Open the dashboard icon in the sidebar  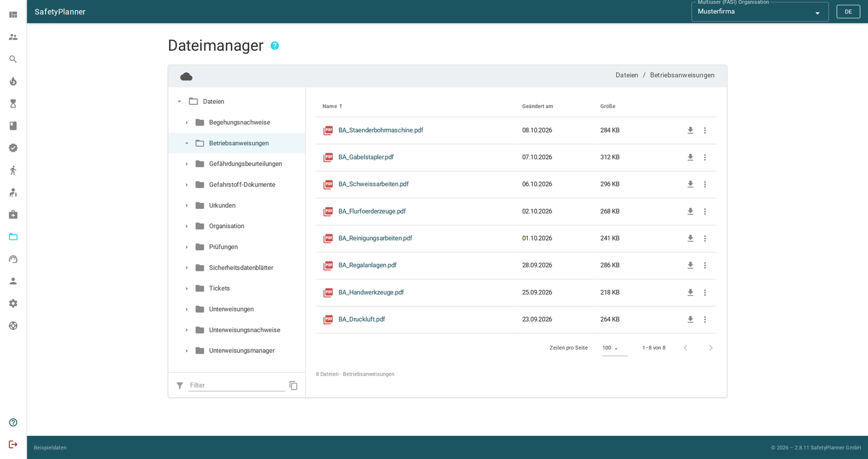click(13, 14)
